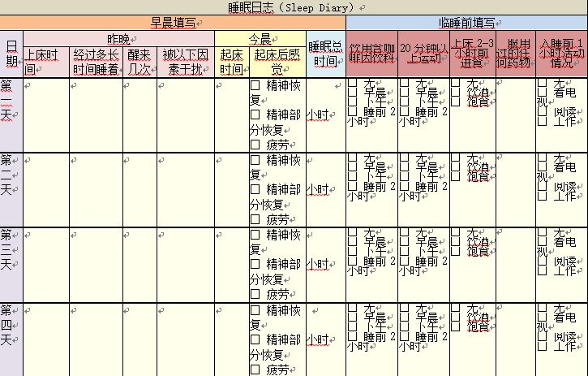Image resolution: width=588 pixels, height=376 pixels.
Task: Click the 第四天 row label
Action: tap(11, 339)
